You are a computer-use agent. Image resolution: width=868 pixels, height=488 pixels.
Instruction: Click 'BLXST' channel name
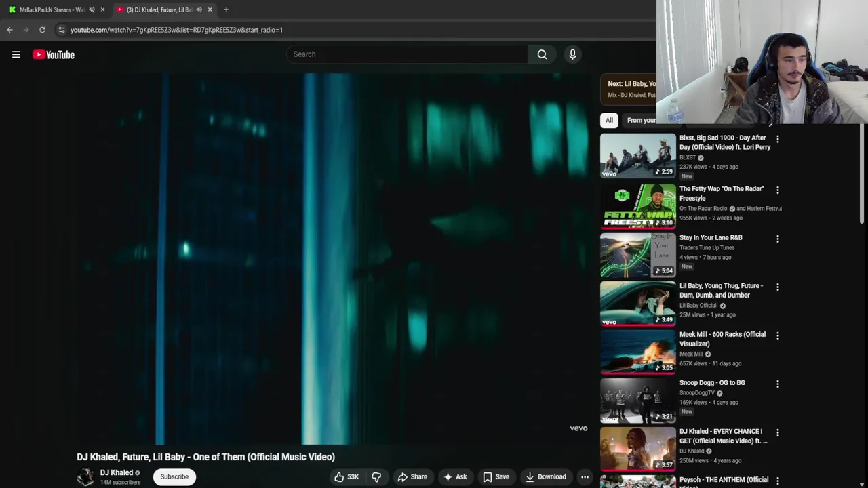tap(688, 158)
